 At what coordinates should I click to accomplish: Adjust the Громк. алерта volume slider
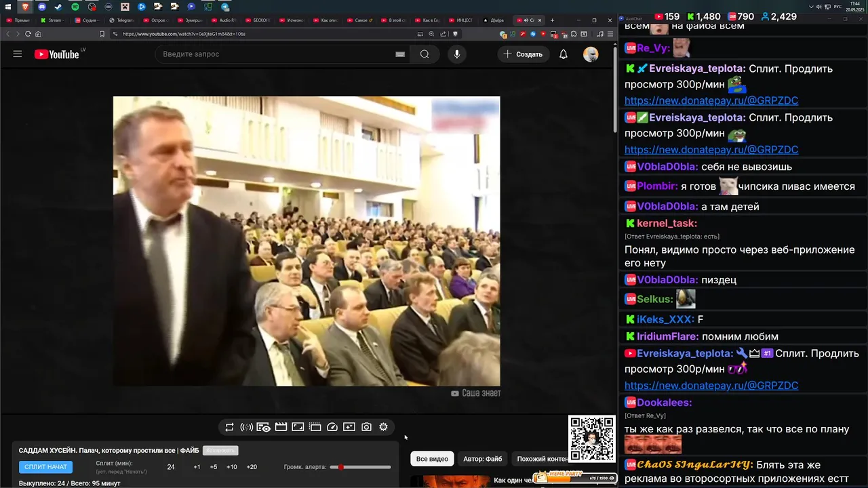360,467
